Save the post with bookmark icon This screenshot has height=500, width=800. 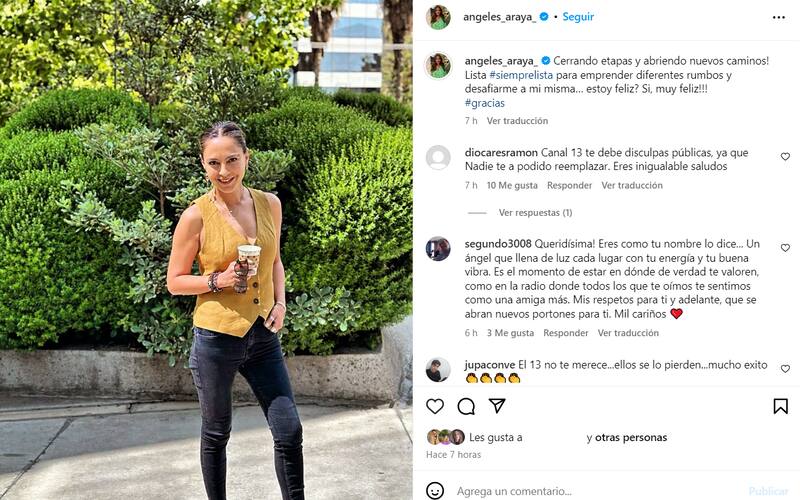780,406
